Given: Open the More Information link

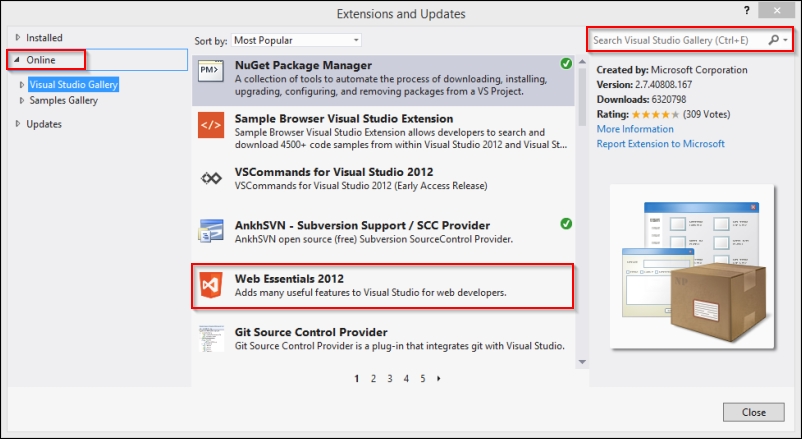Looking at the screenshot, I should 635,129.
